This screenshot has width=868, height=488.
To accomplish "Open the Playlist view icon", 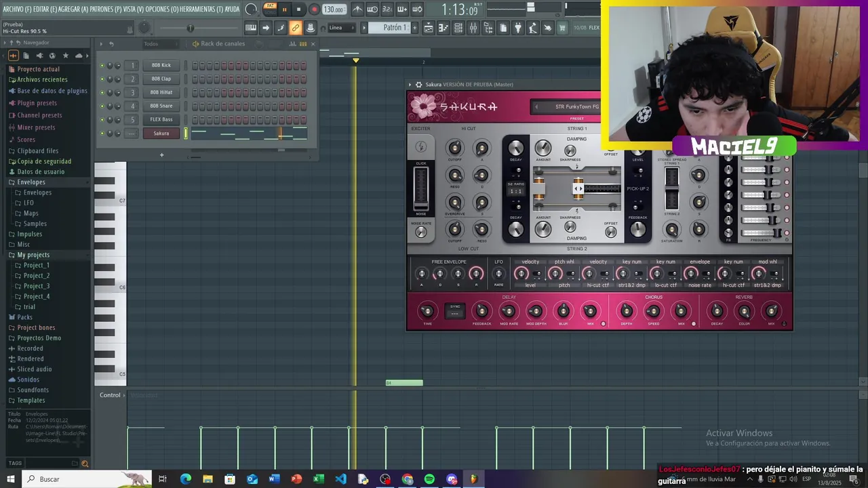I will click(429, 28).
